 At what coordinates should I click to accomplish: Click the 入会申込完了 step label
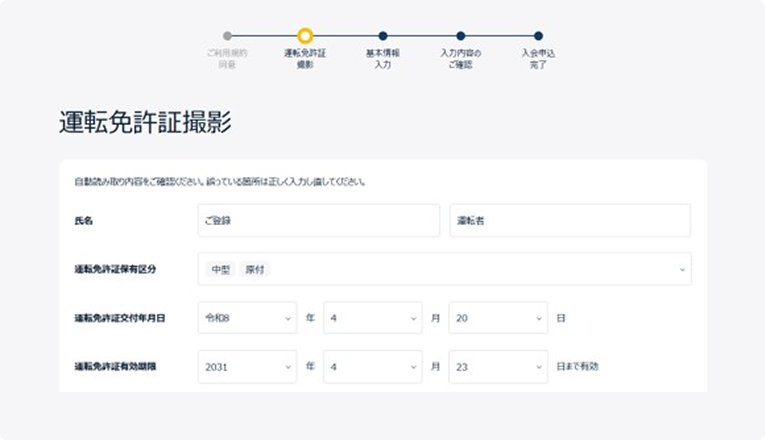(538, 59)
